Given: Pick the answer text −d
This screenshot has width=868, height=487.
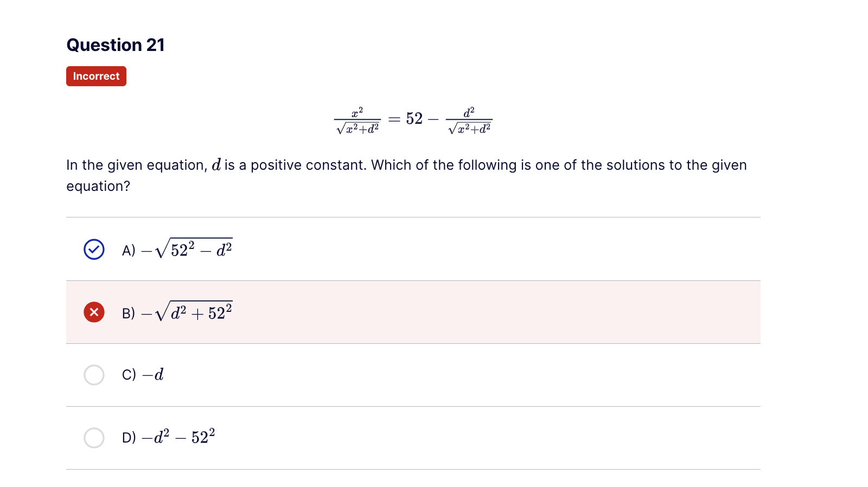Looking at the screenshot, I should (152, 375).
